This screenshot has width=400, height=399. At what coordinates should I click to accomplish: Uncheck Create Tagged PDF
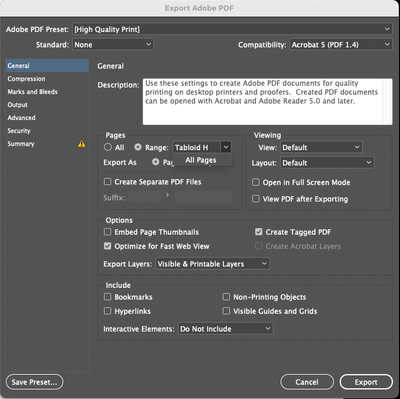259,232
